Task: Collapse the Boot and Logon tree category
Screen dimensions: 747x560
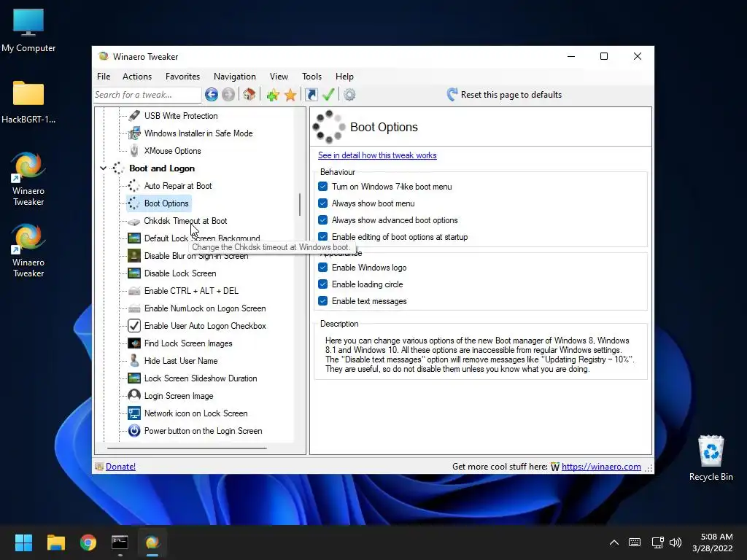Action: click(103, 168)
